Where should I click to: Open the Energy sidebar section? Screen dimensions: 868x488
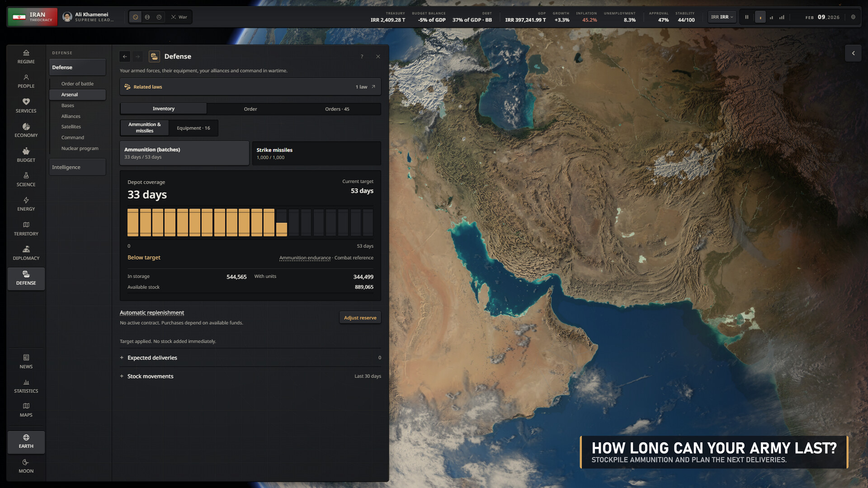[x=26, y=204]
